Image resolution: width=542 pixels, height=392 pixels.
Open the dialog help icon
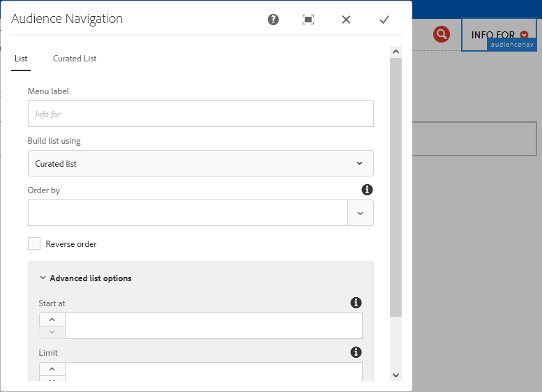pyautogui.click(x=273, y=20)
